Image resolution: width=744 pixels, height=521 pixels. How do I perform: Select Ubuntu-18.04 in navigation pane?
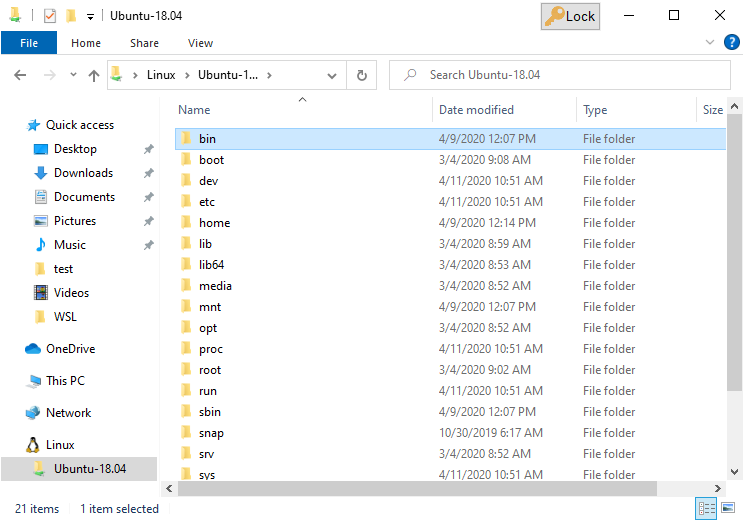tap(90, 469)
